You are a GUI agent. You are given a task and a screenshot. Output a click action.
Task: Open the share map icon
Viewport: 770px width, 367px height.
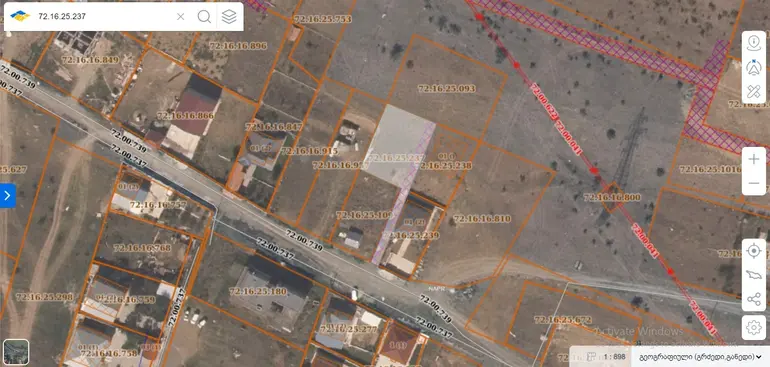click(x=754, y=299)
